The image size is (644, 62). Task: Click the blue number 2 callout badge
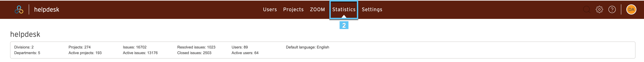344,25
